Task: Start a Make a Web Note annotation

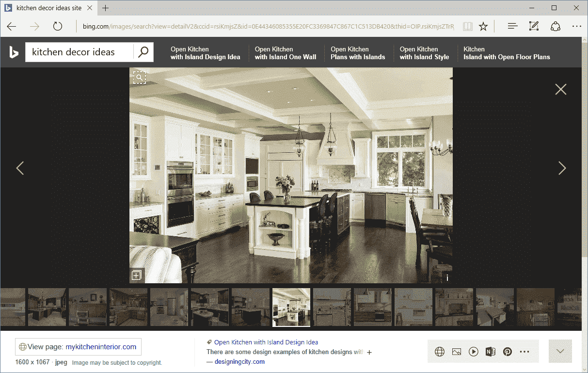Action: [534, 26]
